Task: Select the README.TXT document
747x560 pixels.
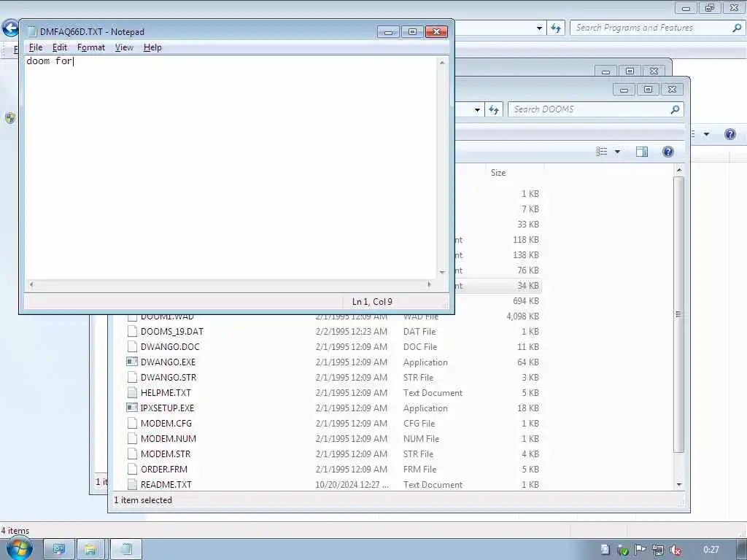Action: pyautogui.click(x=166, y=484)
